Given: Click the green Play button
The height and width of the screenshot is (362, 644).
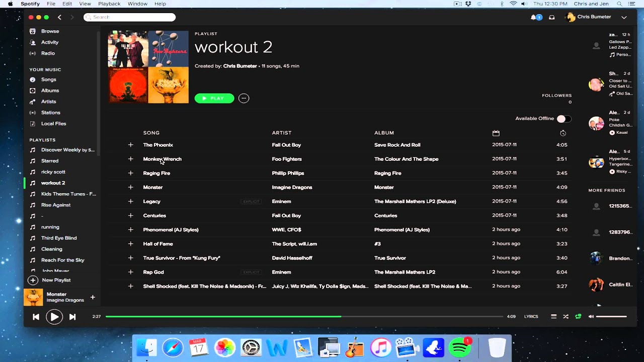Looking at the screenshot, I should click(214, 99).
